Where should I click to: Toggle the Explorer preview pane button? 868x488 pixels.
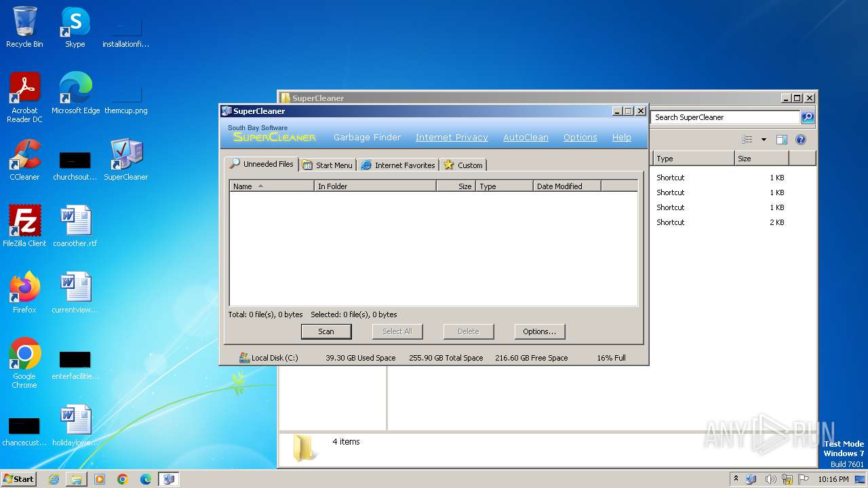pyautogui.click(x=782, y=140)
